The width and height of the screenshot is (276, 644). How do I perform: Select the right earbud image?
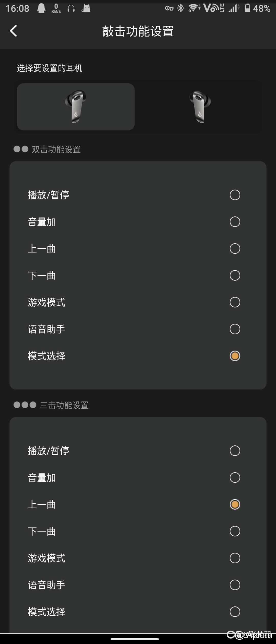200,107
